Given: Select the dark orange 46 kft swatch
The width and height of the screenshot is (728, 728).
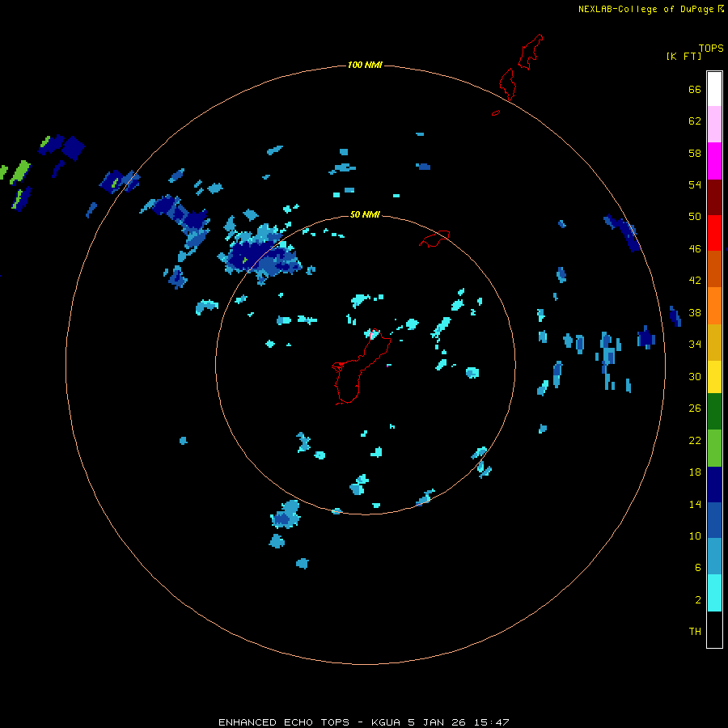Looking at the screenshot, I should (x=714, y=269).
